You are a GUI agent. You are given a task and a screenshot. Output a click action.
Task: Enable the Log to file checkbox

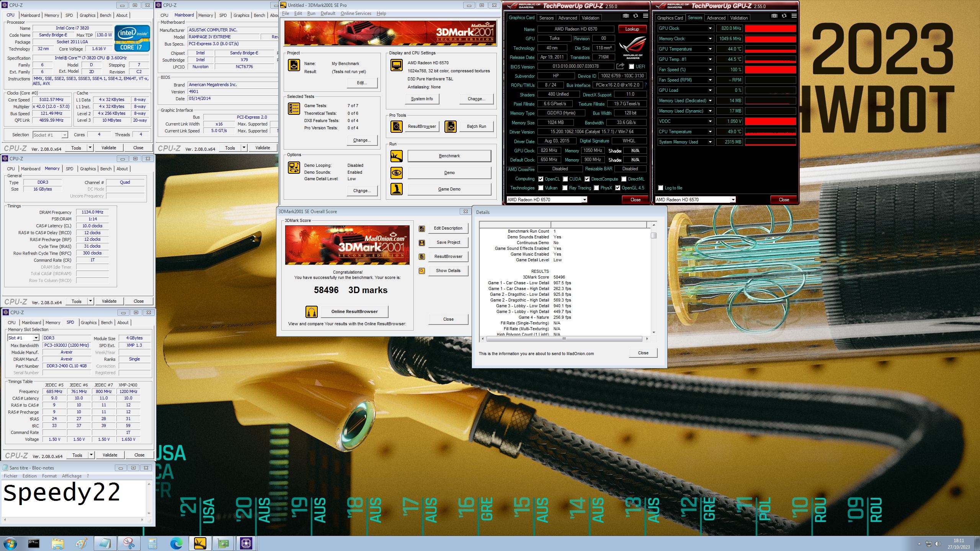click(x=660, y=188)
